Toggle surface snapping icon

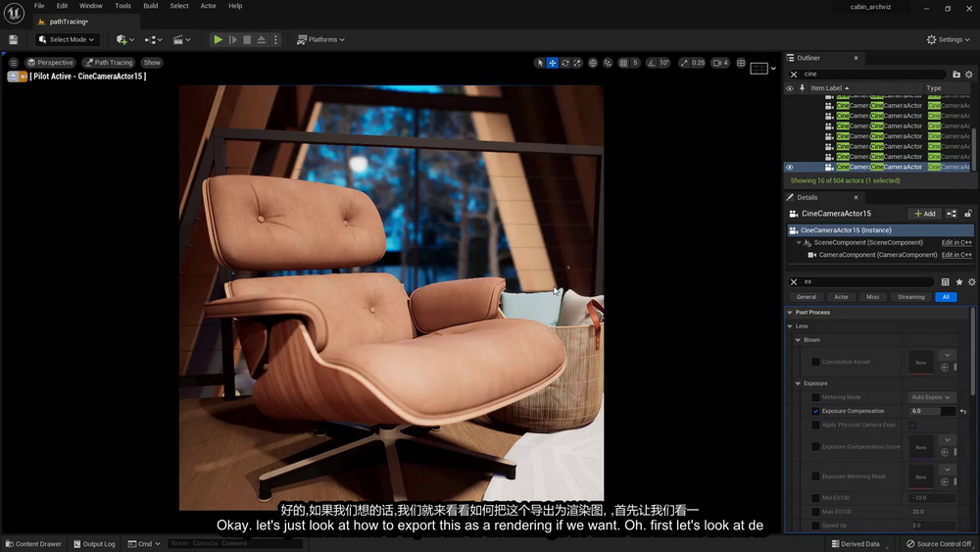pos(608,63)
